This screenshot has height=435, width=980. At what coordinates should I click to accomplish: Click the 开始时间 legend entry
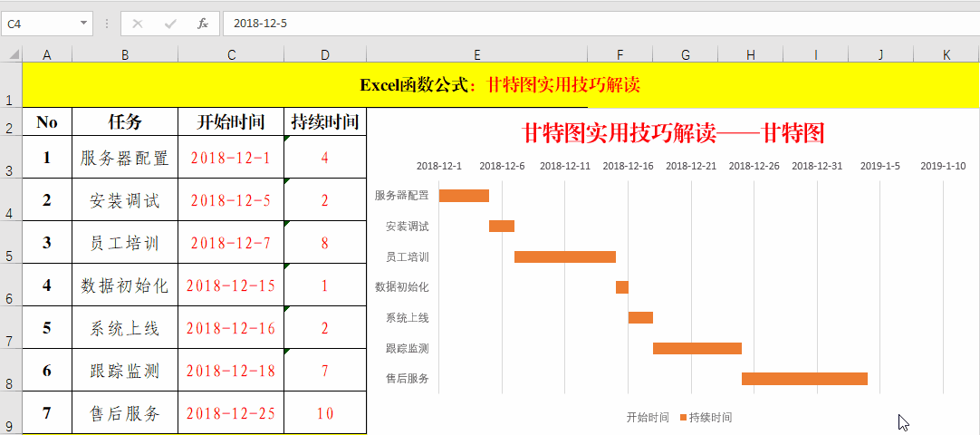coord(647,418)
